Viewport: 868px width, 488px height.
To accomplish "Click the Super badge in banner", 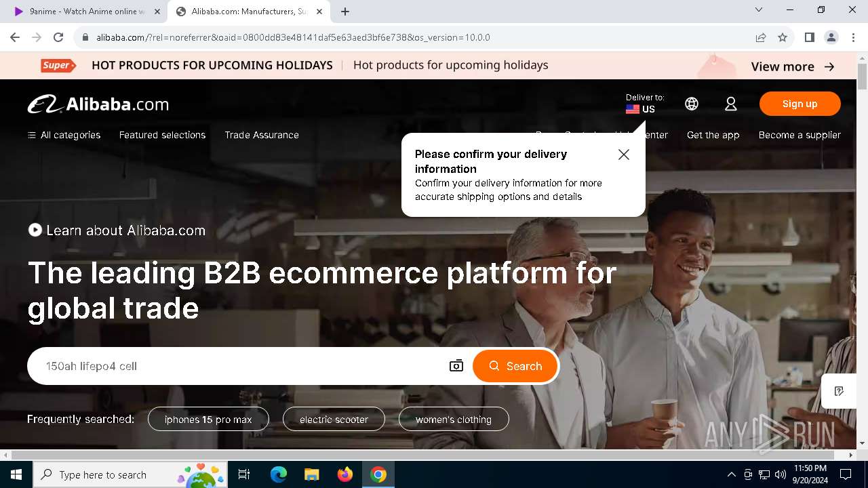I will click(57, 65).
